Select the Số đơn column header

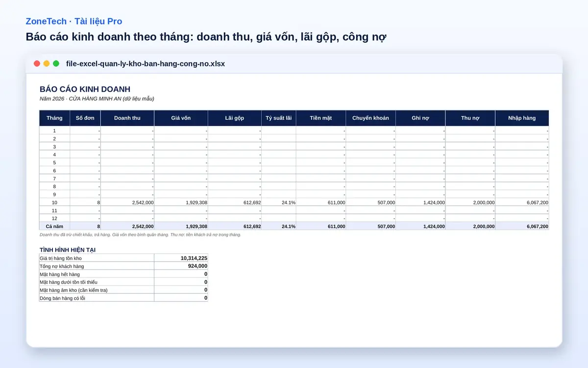[x=85, y=118]
